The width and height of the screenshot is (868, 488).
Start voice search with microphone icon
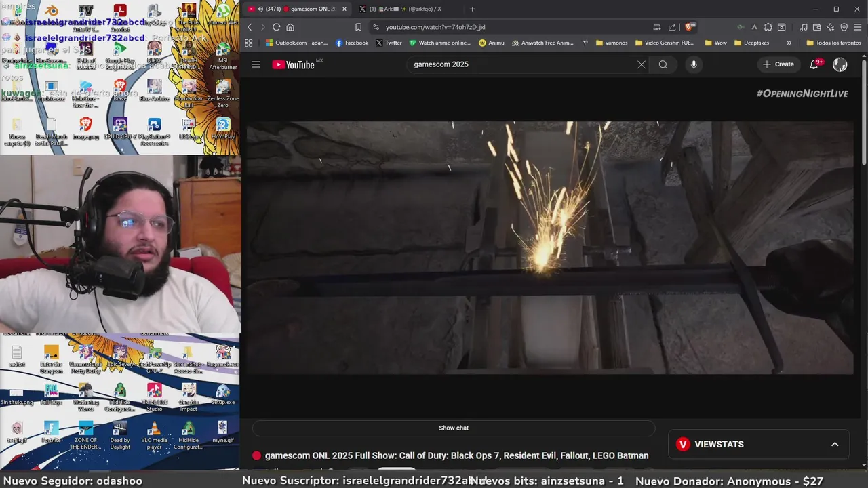click(x=693, y=64)
